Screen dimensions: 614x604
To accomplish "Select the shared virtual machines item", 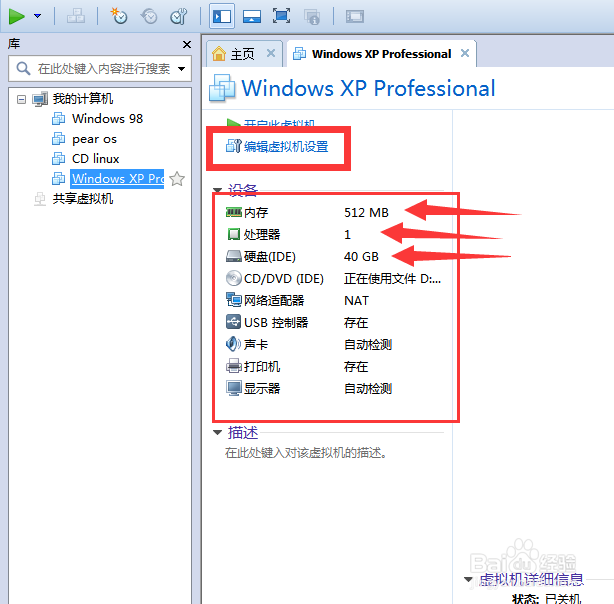I will [x=83, y=199].
